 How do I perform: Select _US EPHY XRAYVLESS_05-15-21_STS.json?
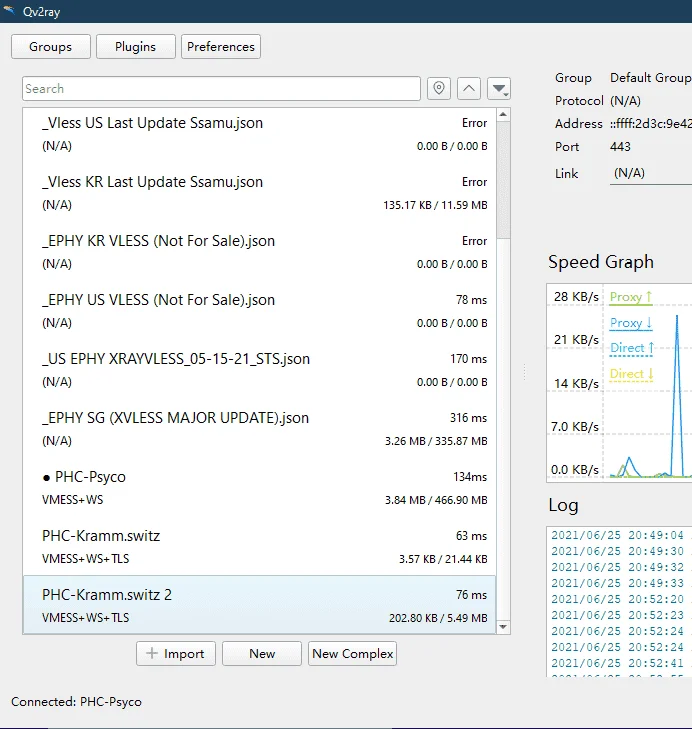click(x=260, y=370)
